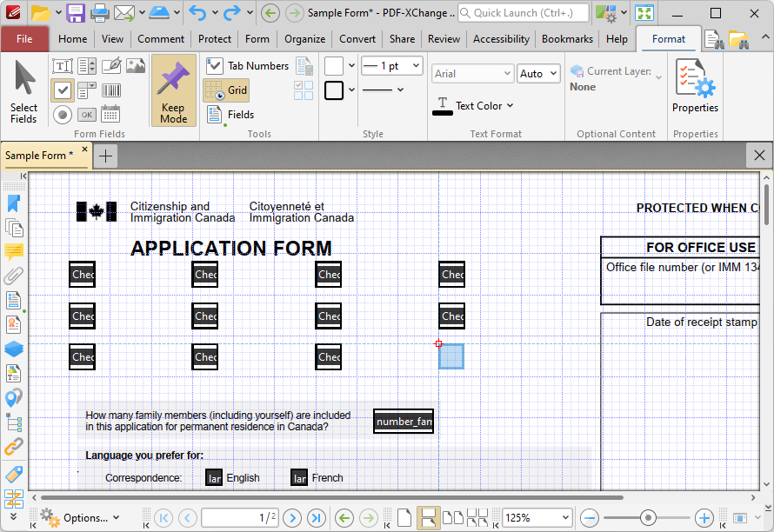Click the Save icon in title bar

pyautogui.click(x=76, y=13)
